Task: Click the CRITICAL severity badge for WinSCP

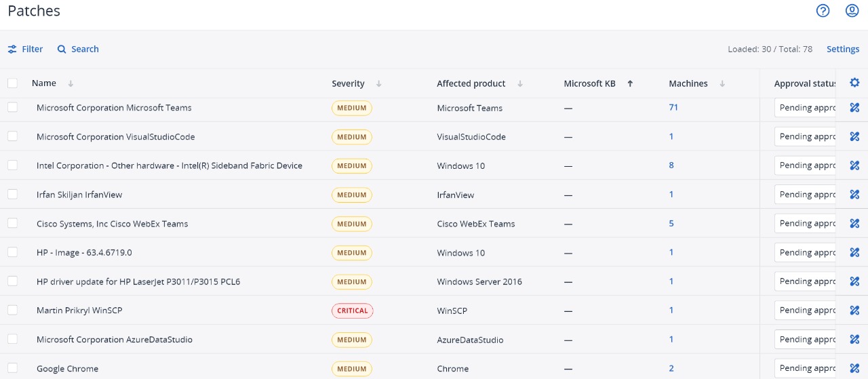Action: click(x=353, y=311)
